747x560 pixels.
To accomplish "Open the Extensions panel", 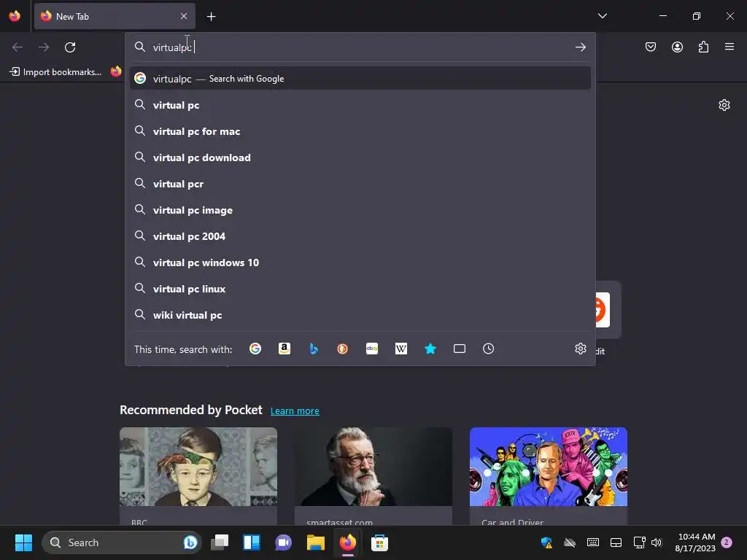I will pyautogui.click(x=703, y=47).
